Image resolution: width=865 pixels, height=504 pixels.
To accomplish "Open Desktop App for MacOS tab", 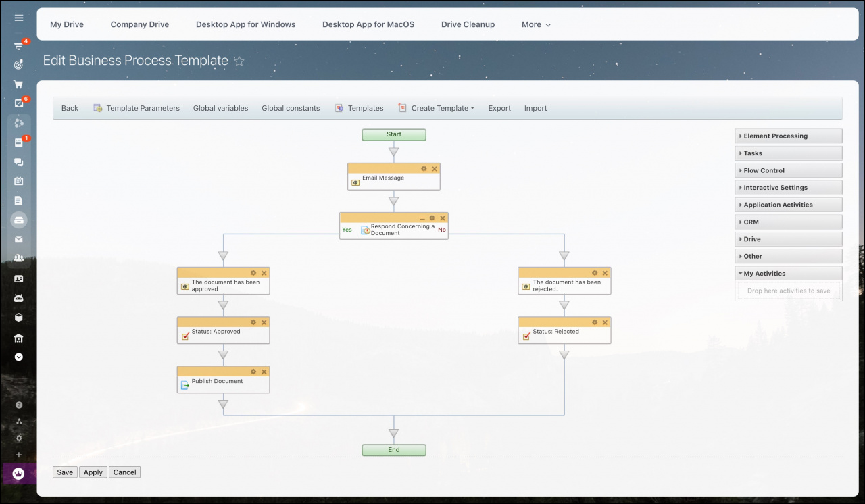I will pos(368,24).
